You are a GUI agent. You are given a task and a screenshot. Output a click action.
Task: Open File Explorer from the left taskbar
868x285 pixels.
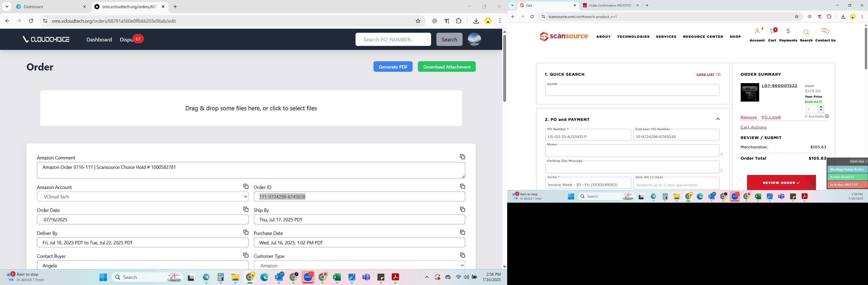click(x=235, y=277)
